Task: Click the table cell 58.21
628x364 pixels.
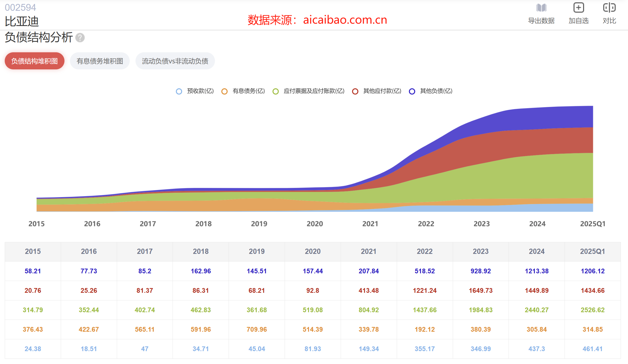Action: [x=33, y=271]
